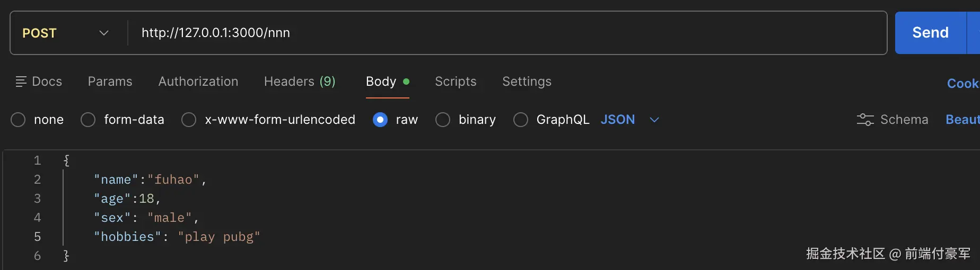Click the Schema sliders icon
Viewport: 980px width, 270px height.
pyautogui.click(x=865, y=120)
